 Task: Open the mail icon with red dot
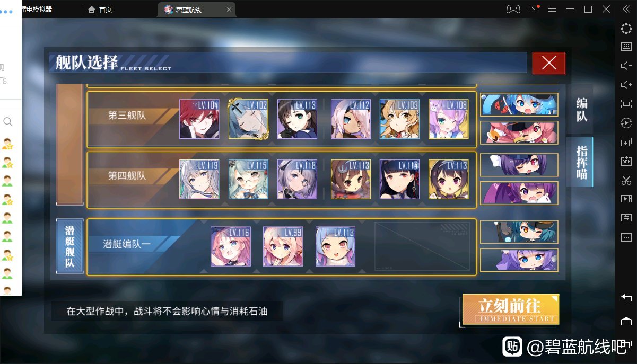(534, 9)
